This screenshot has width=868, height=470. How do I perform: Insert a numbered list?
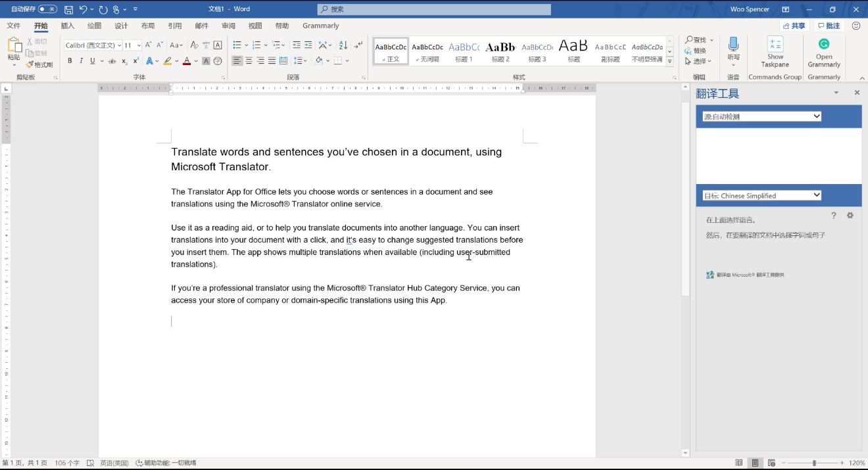tap(256, 45)
